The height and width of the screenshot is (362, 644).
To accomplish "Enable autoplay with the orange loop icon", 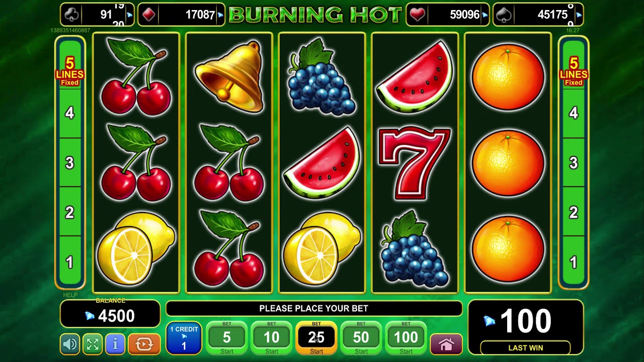I will coord(144,344).
